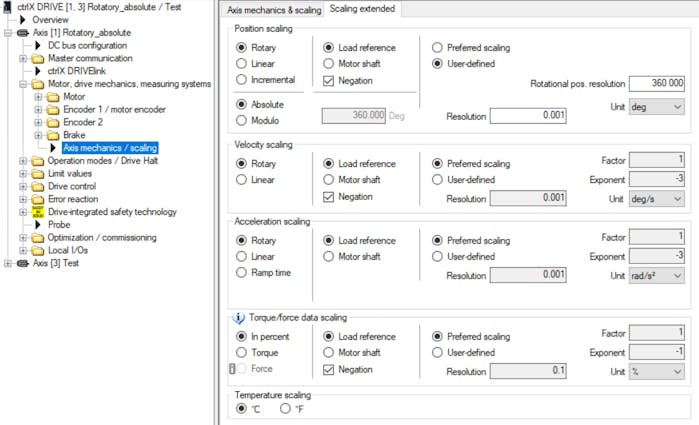
Task: Switch to Axis mechanics & scaling tab
Action: [x=274, y=10]
